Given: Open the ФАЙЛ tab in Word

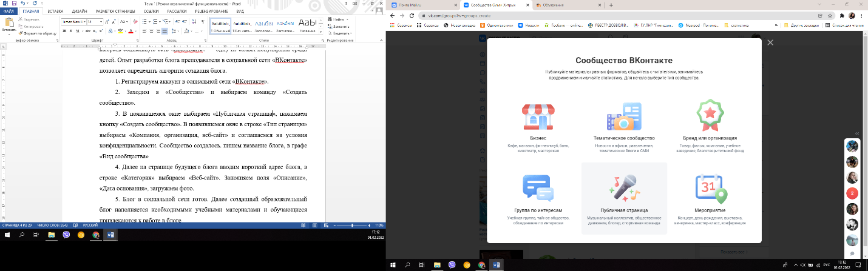Looking at the screenshot, I should 9,12.
